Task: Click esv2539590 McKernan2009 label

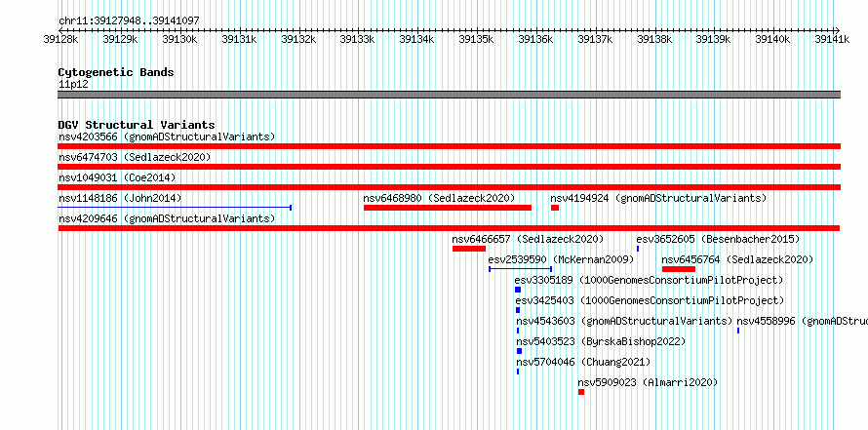Action: (561, 259)
